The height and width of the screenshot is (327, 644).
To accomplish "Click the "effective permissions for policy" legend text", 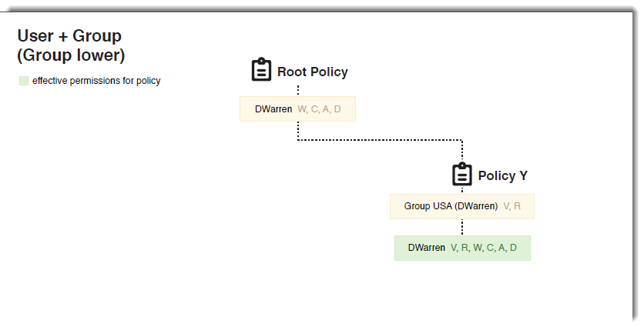I will coord(96,81).
